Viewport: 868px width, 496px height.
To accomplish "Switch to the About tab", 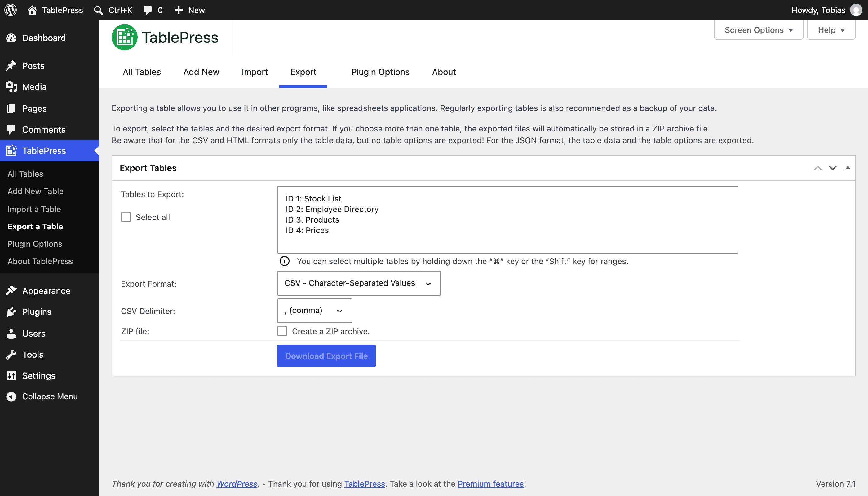I will 444,72.
